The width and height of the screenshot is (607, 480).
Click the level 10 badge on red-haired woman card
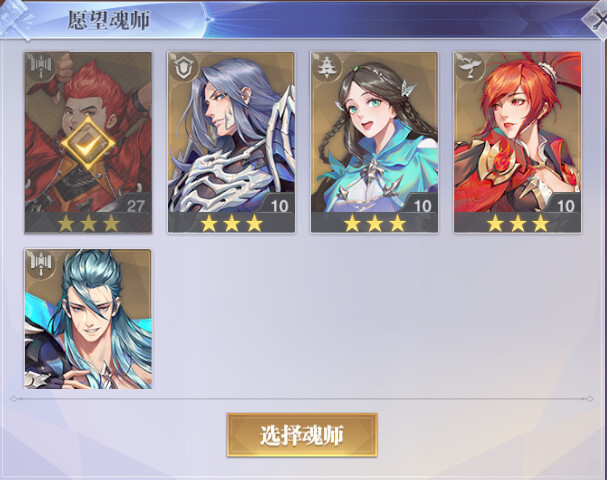[565, 205]
